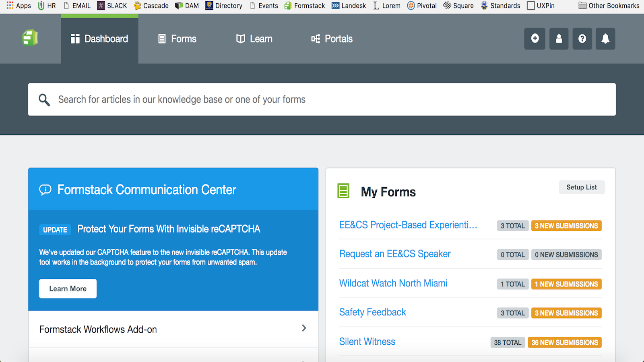
Task: Open the Events bookmark
Action: click(x=264, y=6)
